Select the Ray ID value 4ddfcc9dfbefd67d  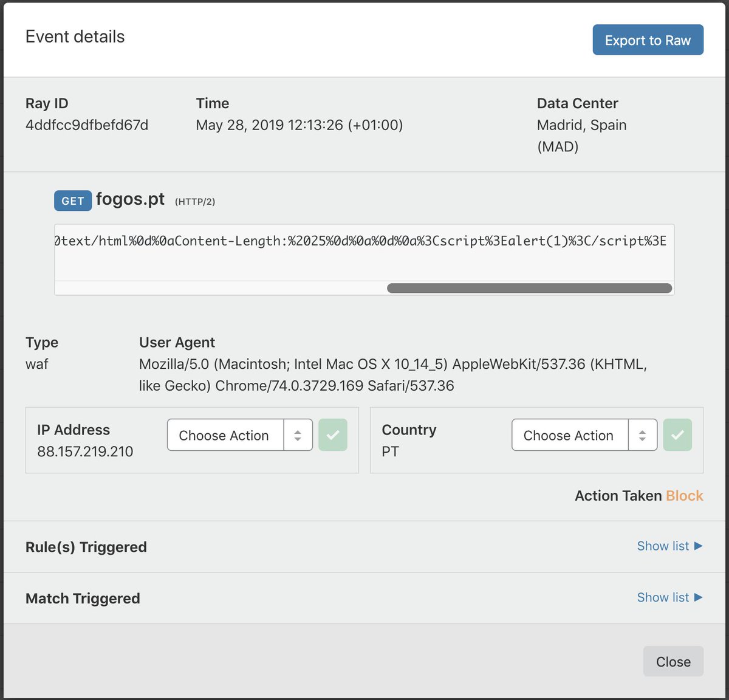87,125
